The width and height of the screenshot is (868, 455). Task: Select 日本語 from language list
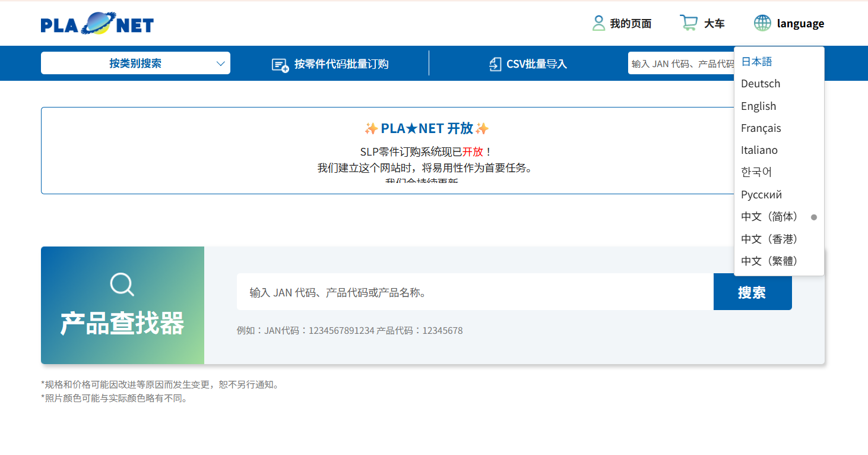[x=756, y=62]
